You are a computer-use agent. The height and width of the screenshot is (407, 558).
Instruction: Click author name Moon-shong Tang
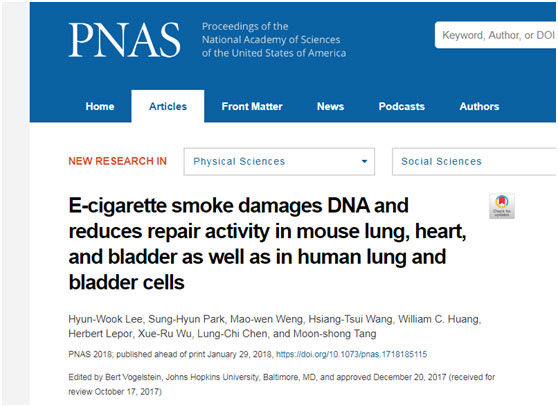[x=335, y=334]
